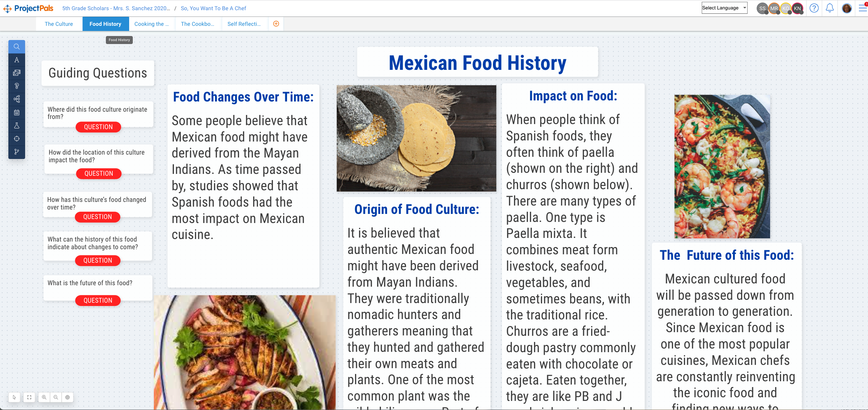The image size is (868, 410).
Task: Select the text tool in left toolbar
Action: pyautogui.click(x=17, y=60)
